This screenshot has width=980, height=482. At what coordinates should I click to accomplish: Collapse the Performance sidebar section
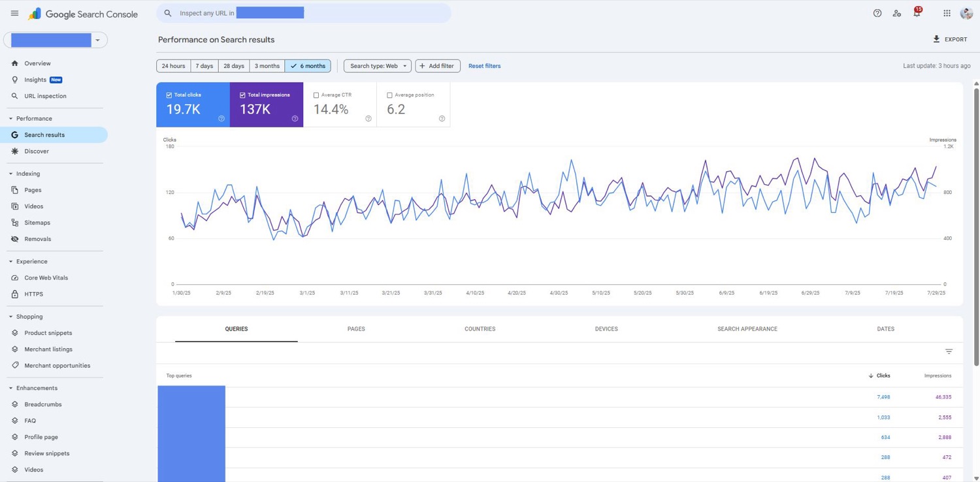pos(10,118)
